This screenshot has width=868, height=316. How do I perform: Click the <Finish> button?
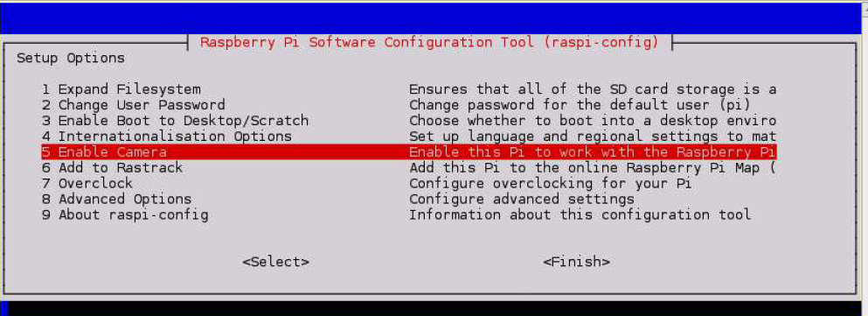[x=576, y=262]
